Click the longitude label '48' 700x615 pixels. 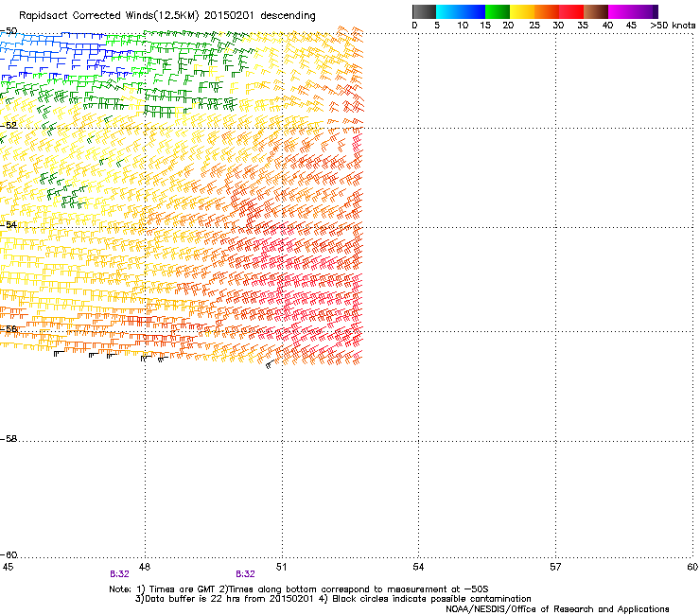pyautogui.click(x=144, y=567)
